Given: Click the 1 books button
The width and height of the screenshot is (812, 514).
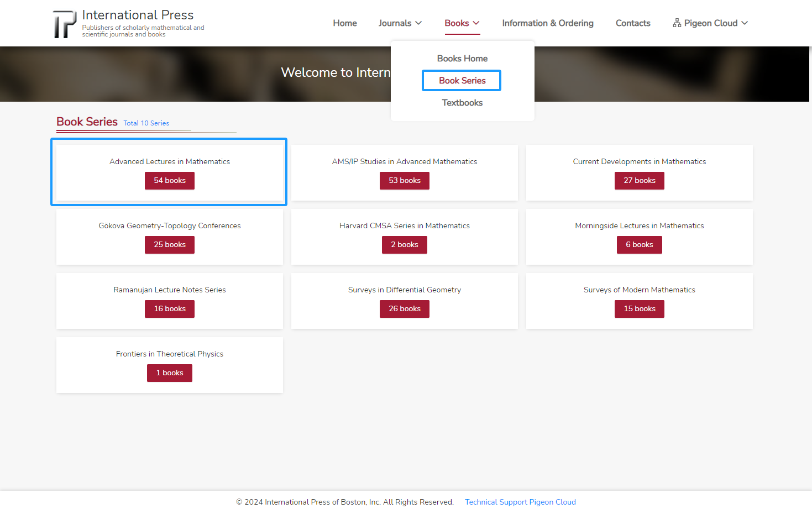Looking at the screenshot, I should coord(170,373).
